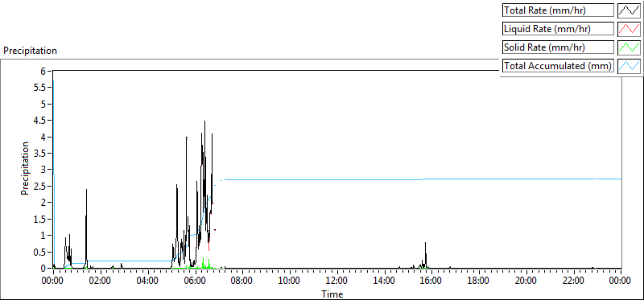This screenshot has height=300, width=644.
Task: Click the 12:00 time axis label
Action: [336, 281]
